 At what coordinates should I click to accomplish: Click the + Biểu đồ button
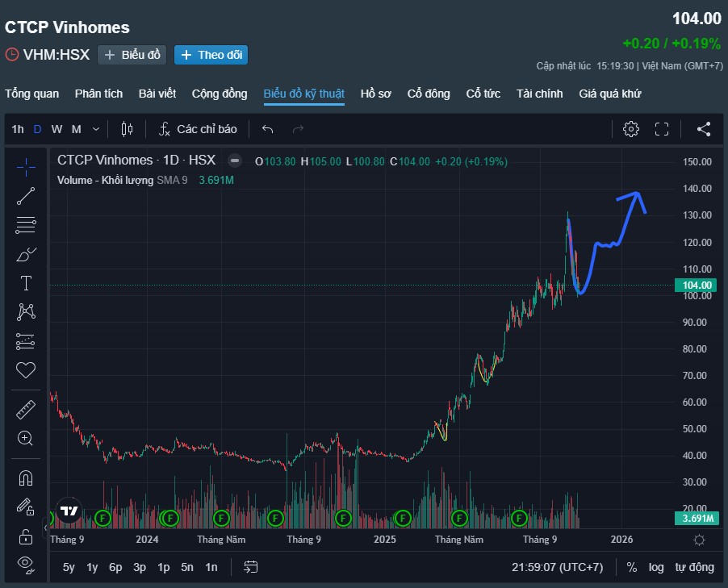click(x=132, y=55)
